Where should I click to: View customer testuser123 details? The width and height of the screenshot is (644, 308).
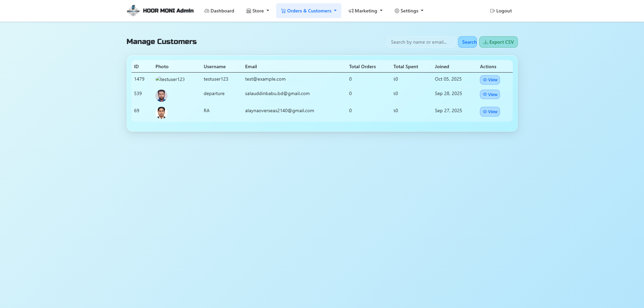(x=490, y=80)
